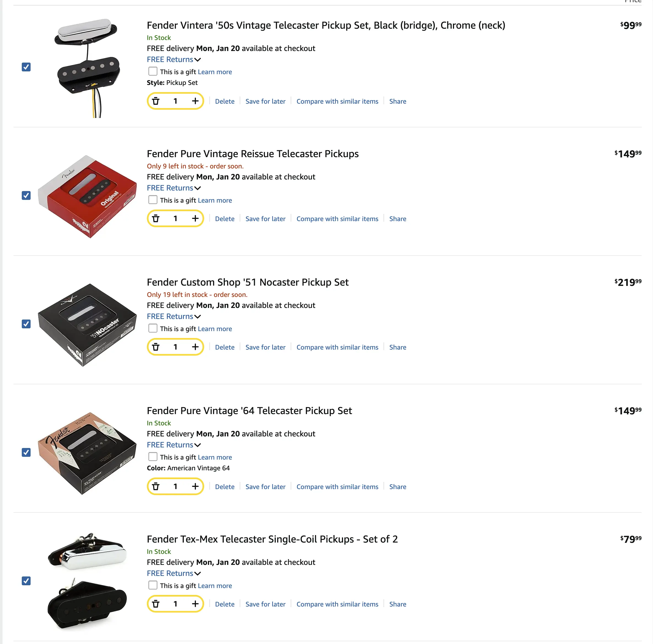Click trash icon for Pure Vintage Reissue Pickups
The height and width of the screenshot is (644, 653).
[x=156, y=219]
